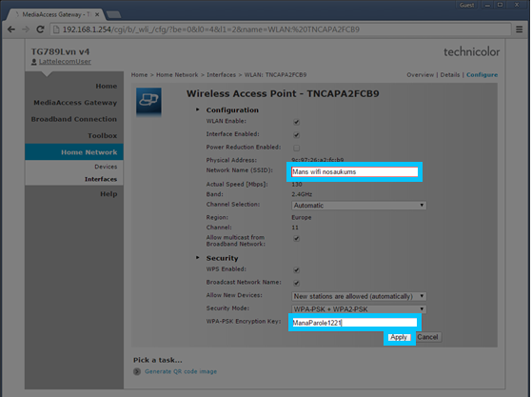Enable the Power Reduction checkbox

(297, 148)
